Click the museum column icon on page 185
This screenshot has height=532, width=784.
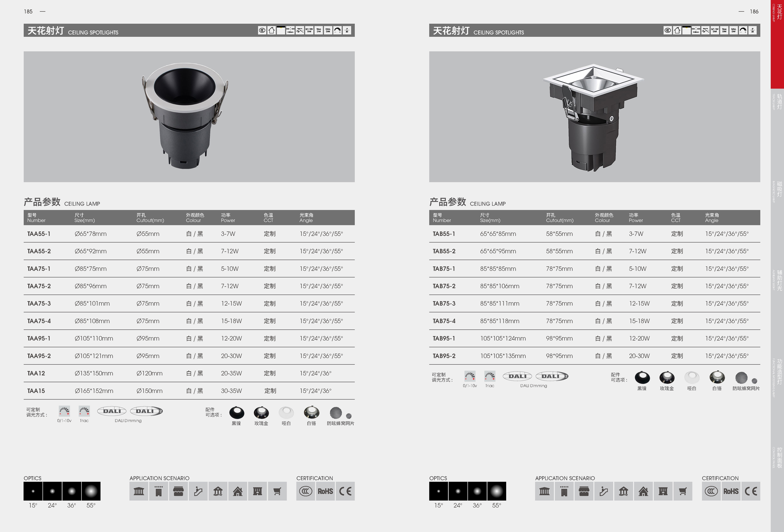(139, 491)
